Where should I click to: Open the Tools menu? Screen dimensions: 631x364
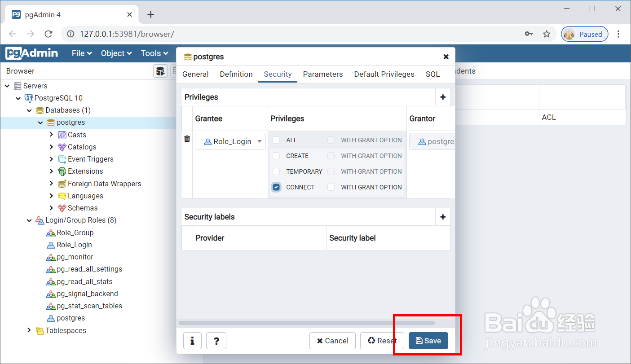(154, 53)
